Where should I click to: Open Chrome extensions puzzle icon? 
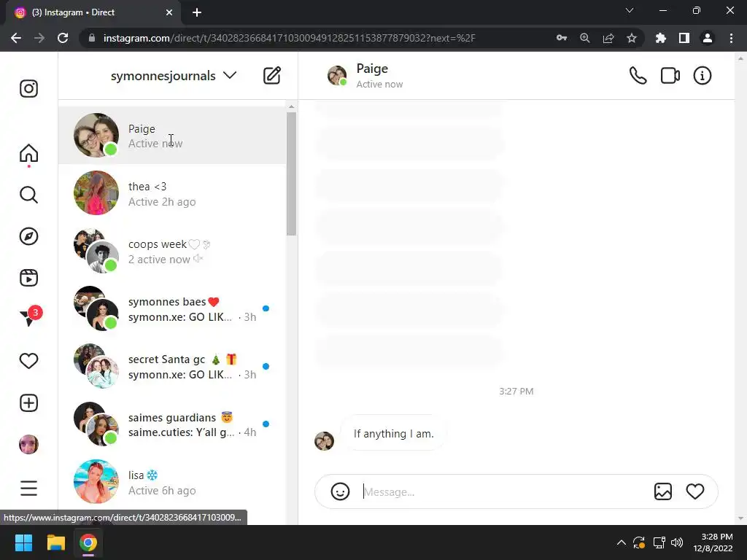(x=661, y=38)
